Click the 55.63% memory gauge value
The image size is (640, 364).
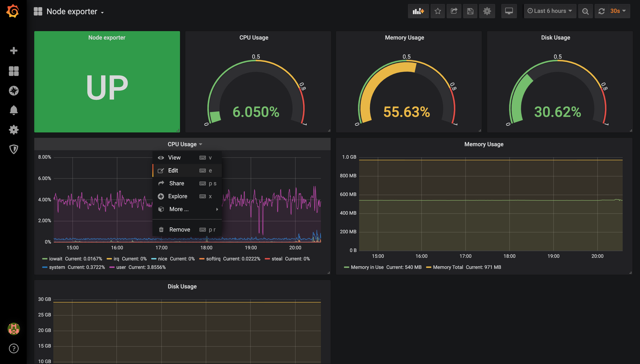click(x=406, y=112)
